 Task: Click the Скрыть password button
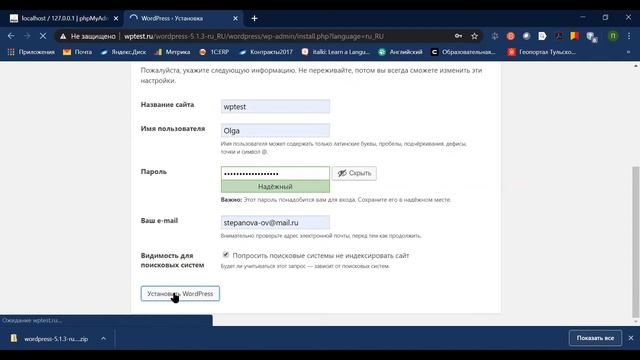[354, 173]
